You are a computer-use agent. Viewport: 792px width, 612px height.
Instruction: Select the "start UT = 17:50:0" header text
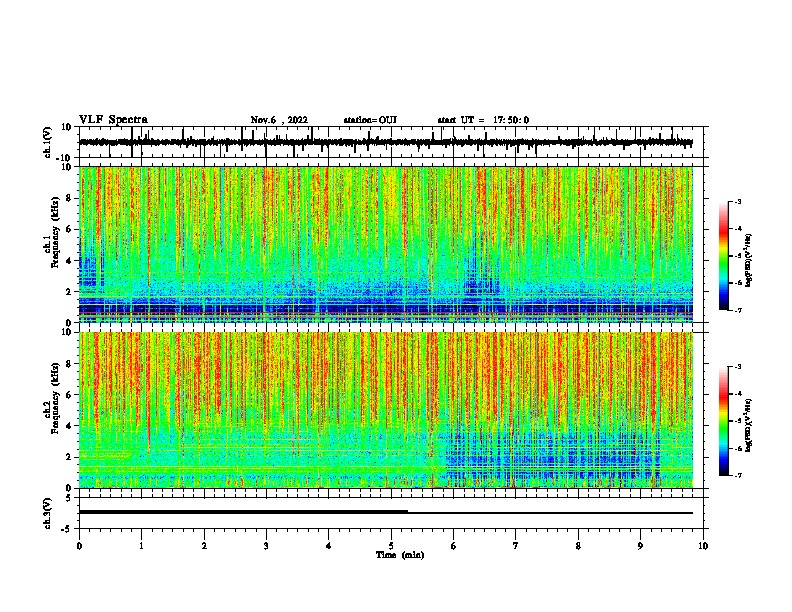(x=483, y=120)
